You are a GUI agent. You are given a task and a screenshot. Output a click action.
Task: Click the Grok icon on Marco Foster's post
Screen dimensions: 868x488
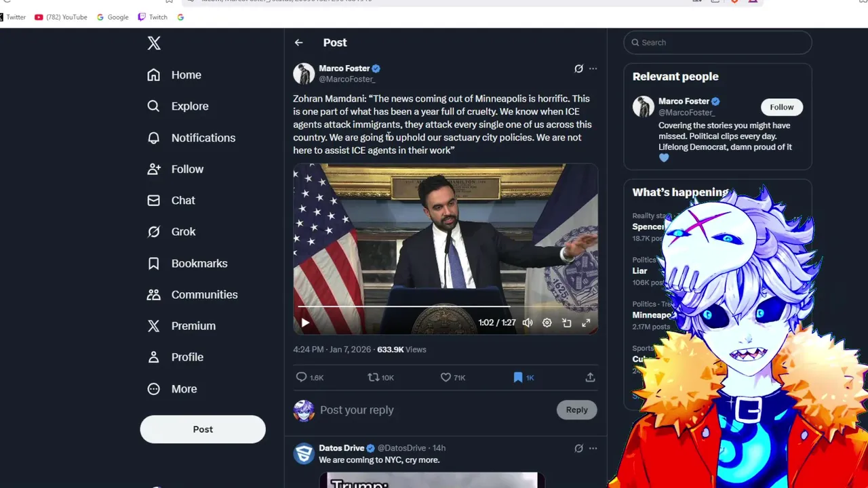578,68
